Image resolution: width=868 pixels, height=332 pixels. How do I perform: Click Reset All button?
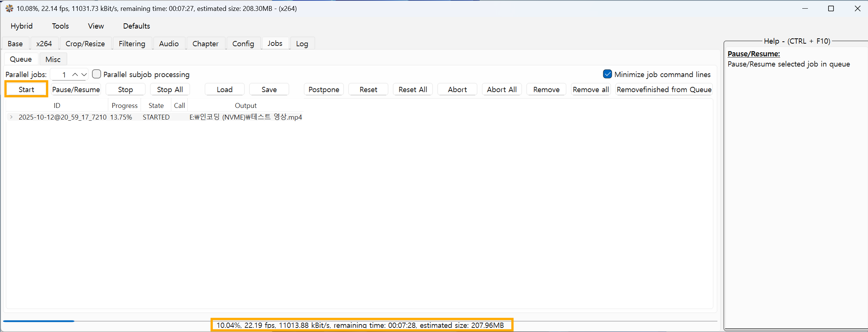(413, 89)
